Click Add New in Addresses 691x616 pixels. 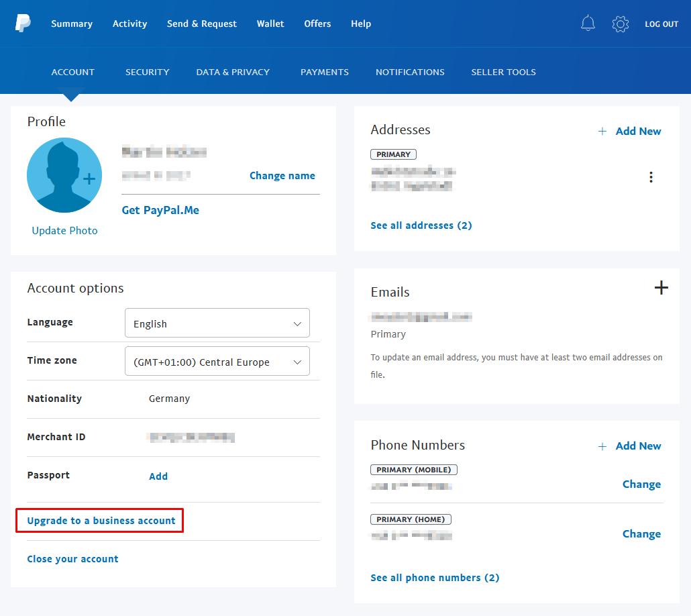pos(638,132)
